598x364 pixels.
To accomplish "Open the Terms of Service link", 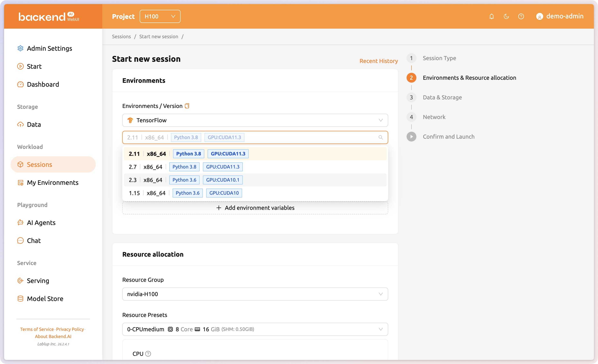I will click(37, 329).
